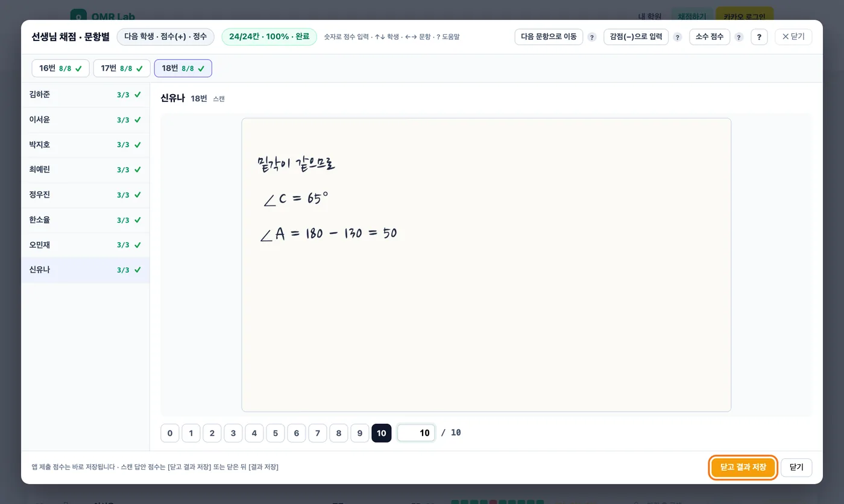Viewport: 844px width, 504px height.
Task: Select student 박지호 in the list
Action: (x=86, y=145)
